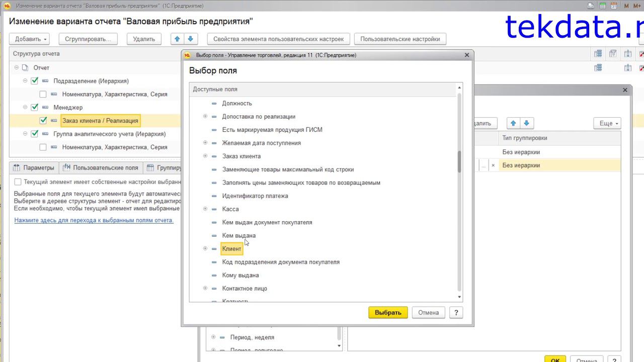
Task: Select the Клиент field in the list
Action: (232, 249)
